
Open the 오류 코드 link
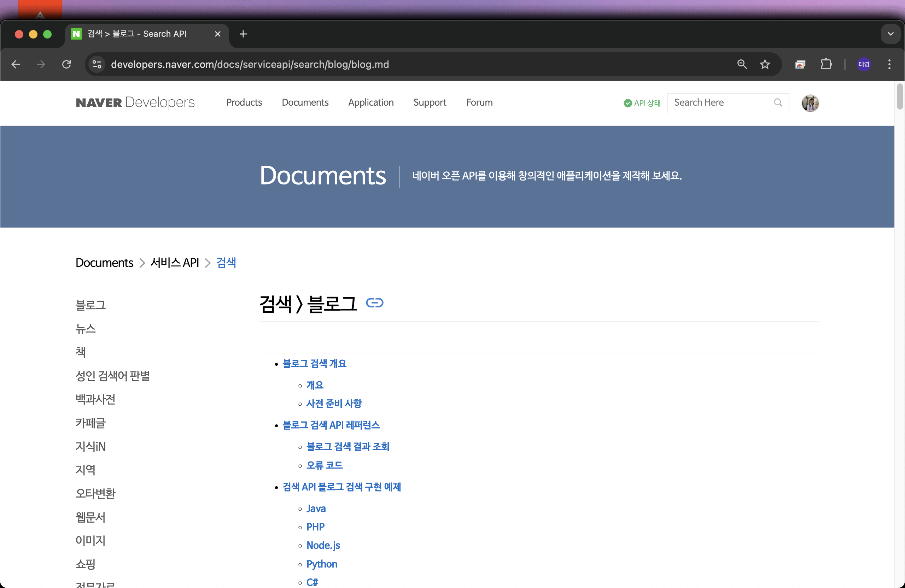click(x=325, y=466)
